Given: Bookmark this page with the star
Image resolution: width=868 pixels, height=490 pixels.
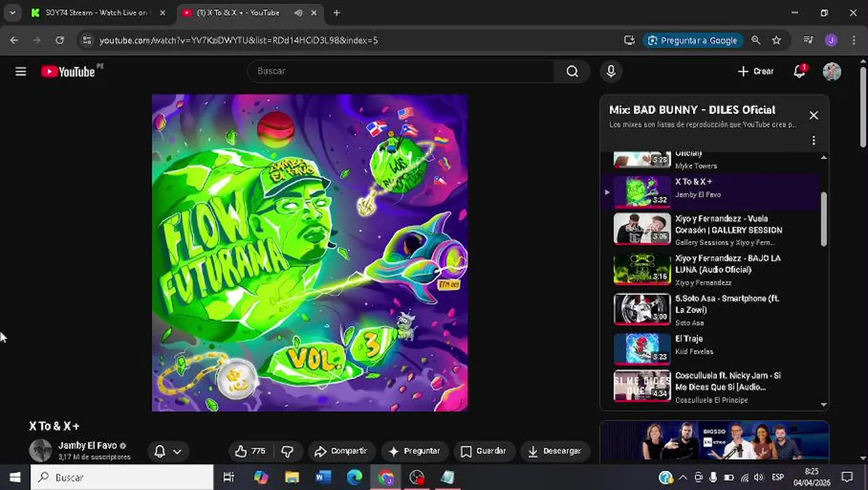Looking at the screenshot, I should pos(776,40).
